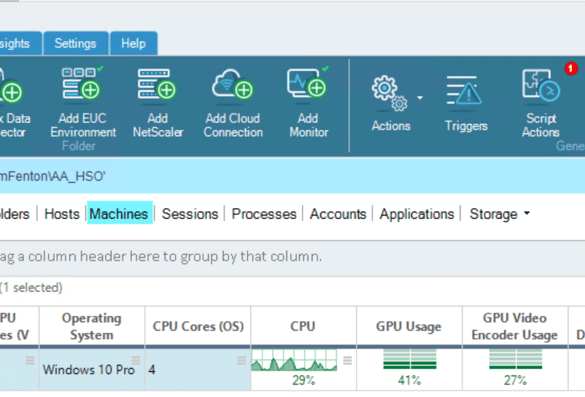Open the Actions gear icon
The height and width of the screenshot is (397, 585).
(x=390, y=93)
